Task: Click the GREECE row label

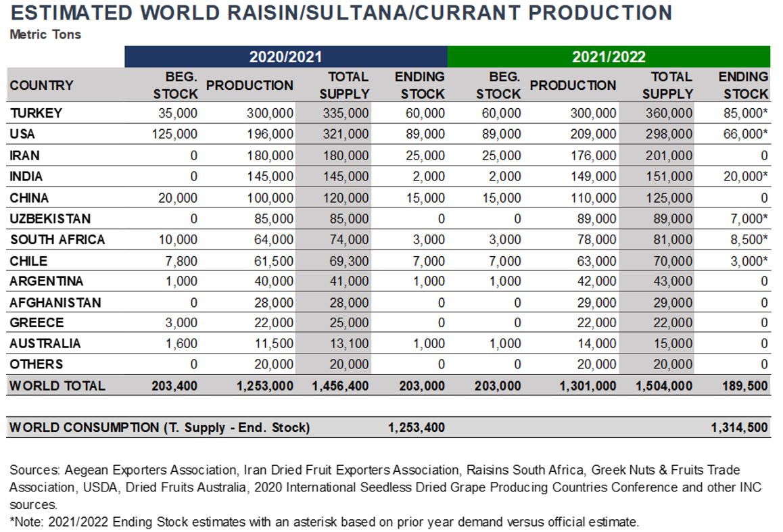Action: tap(37, 323)
